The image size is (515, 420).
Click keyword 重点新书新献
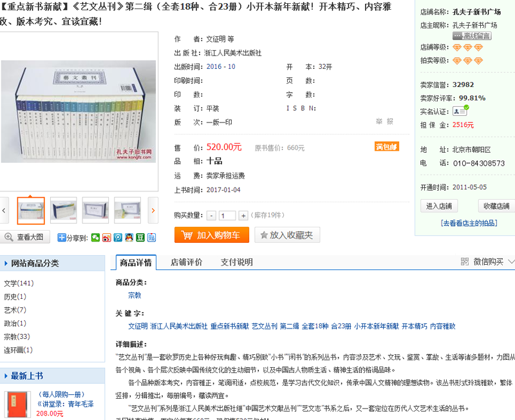click(x=230, y=326)
